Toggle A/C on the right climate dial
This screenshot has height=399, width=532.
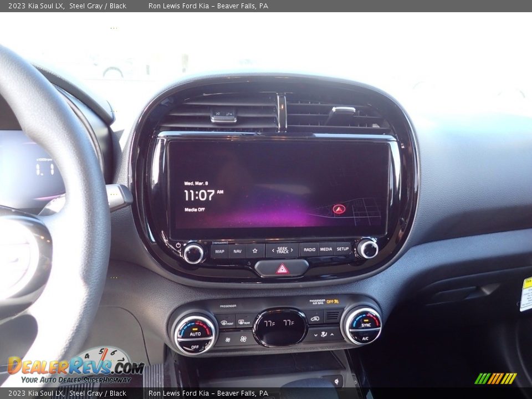[365, 338]
